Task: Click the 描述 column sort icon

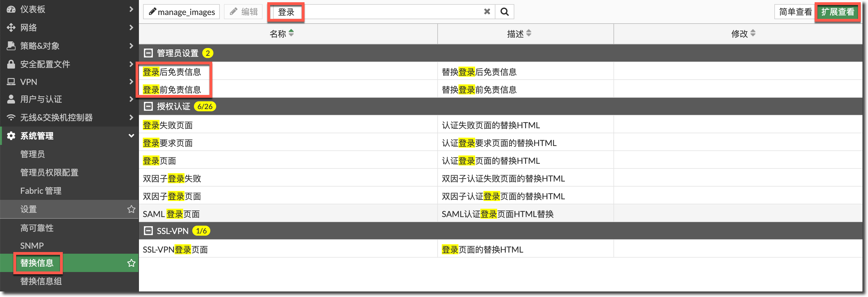Action: click(528, 33)
